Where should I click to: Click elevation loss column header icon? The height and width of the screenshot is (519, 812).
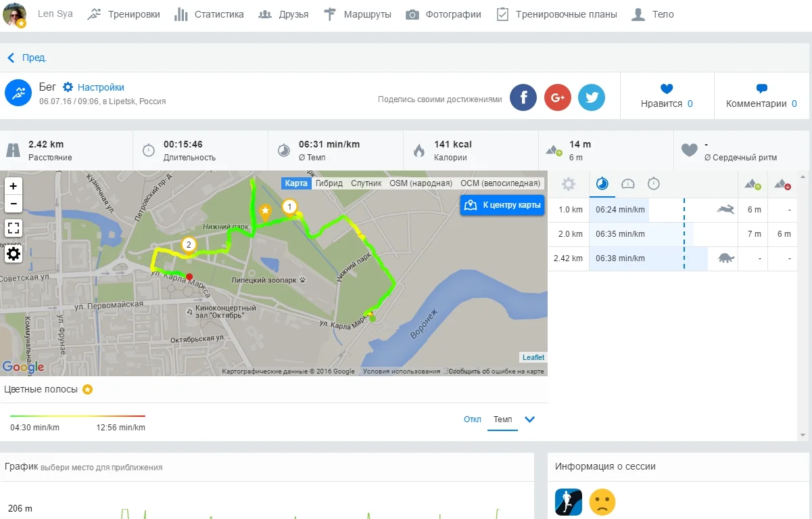click(783, 184)
